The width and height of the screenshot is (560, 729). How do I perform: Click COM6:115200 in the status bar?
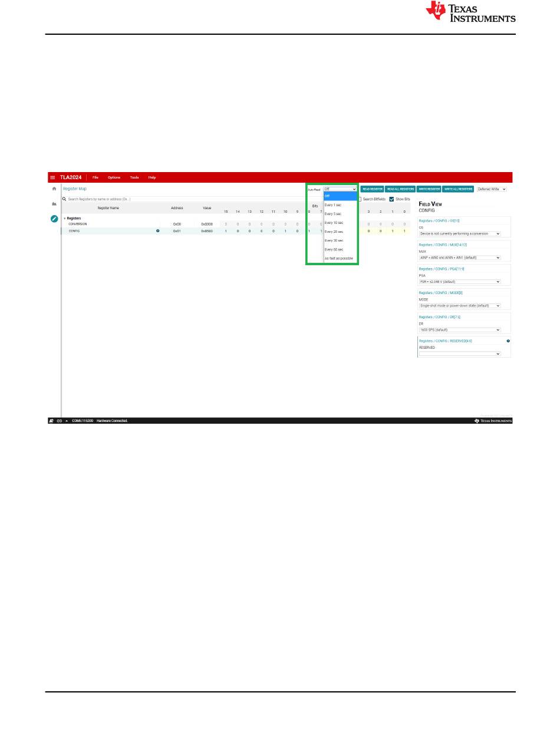pos(83,421)
